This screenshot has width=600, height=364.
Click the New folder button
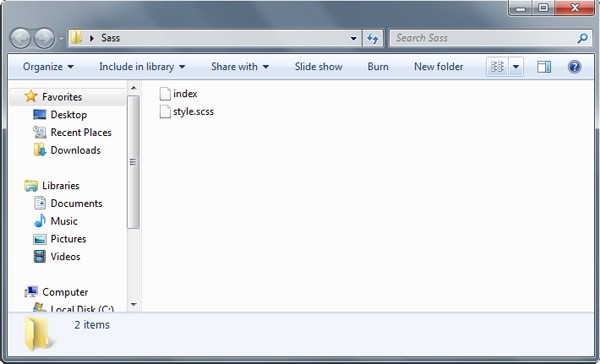pos(439,67)
